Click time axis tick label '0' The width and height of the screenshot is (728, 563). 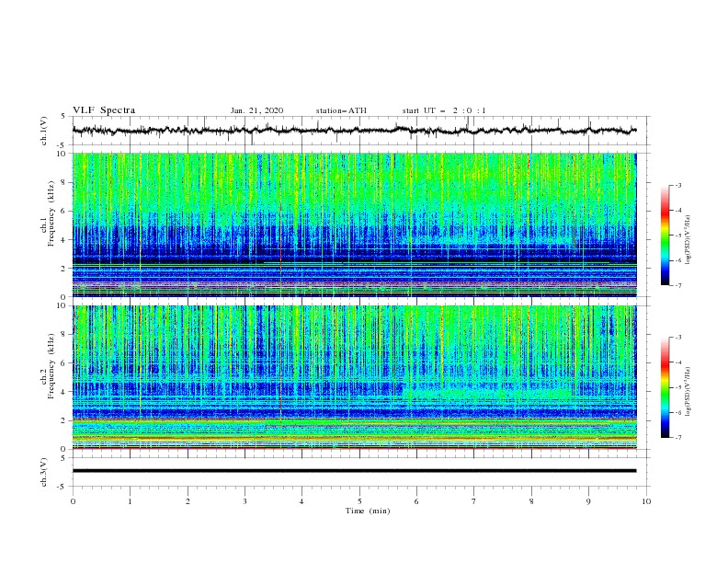[x=73, y=501]
